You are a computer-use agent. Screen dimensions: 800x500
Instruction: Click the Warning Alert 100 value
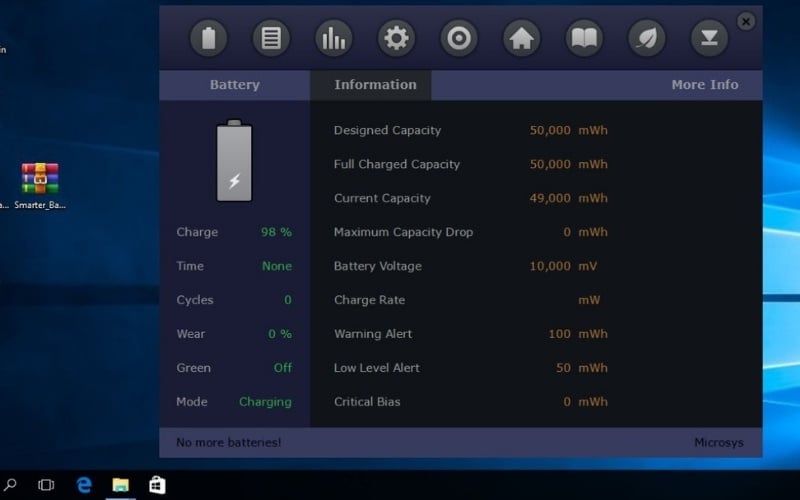click(559, 334)
